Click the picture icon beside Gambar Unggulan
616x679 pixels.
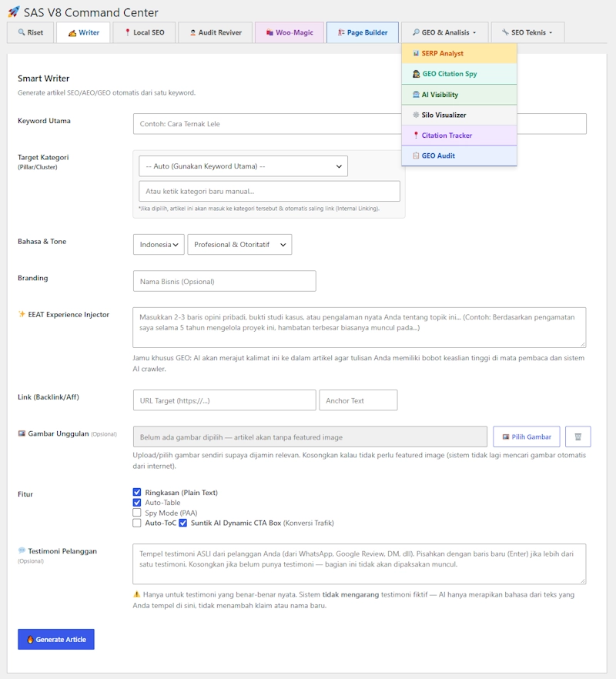pyautogui.click(x=22, y=433)
